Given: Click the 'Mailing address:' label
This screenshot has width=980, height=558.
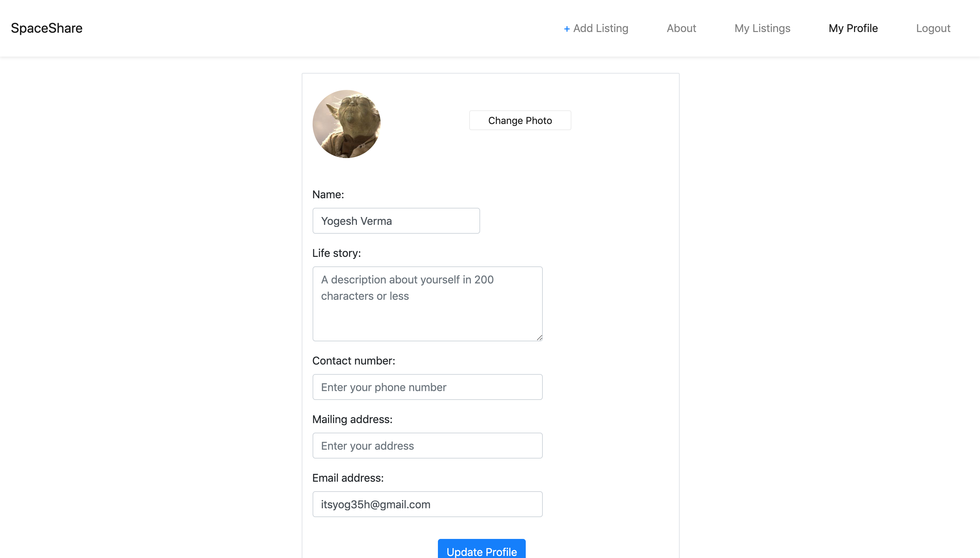Looking at the screenshot, I should 352,419.
